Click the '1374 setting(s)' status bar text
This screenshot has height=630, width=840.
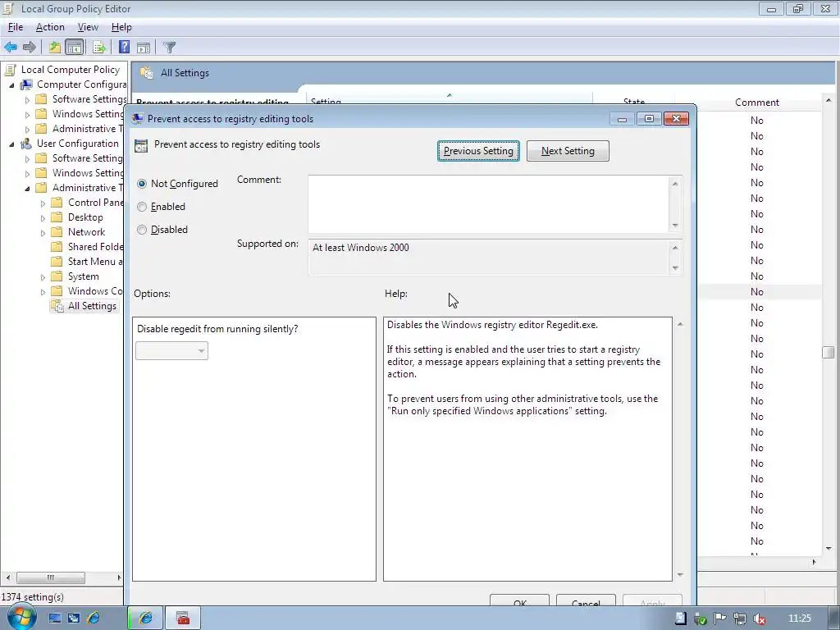pos(32,597)
